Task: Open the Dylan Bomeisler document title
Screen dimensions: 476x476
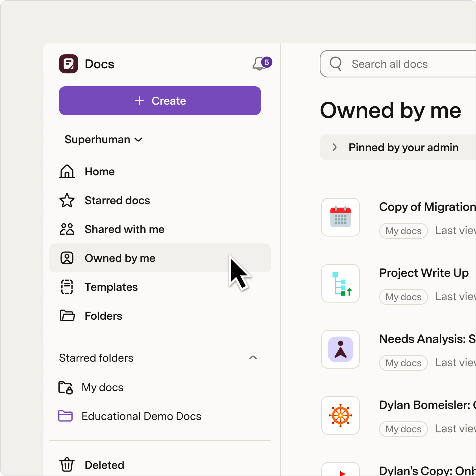Action: click(427, 405)
